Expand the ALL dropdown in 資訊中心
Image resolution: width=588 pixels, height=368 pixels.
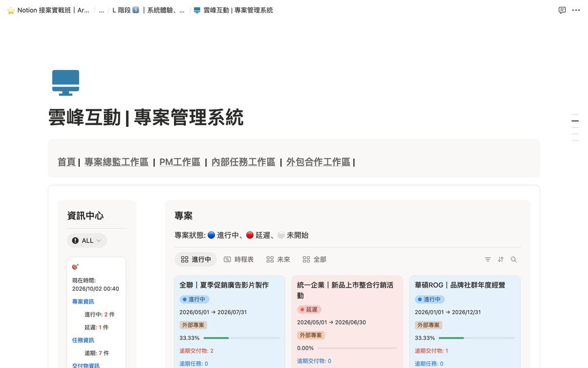pos(87,240)
